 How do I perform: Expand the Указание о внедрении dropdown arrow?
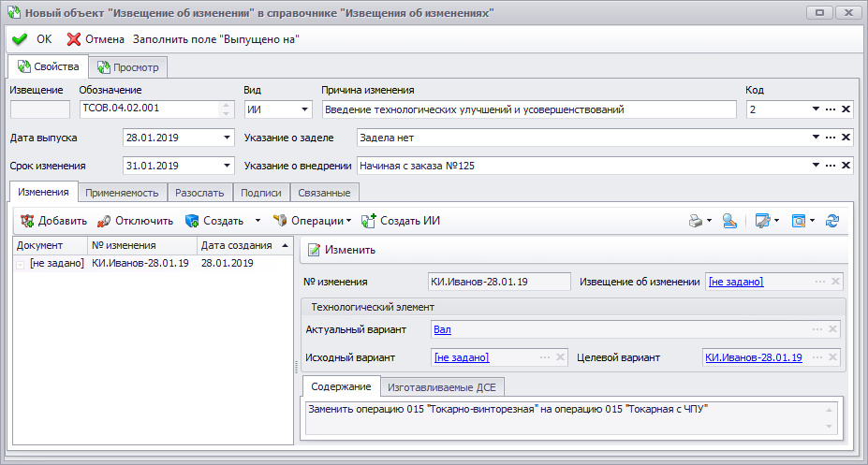point(816,166)
